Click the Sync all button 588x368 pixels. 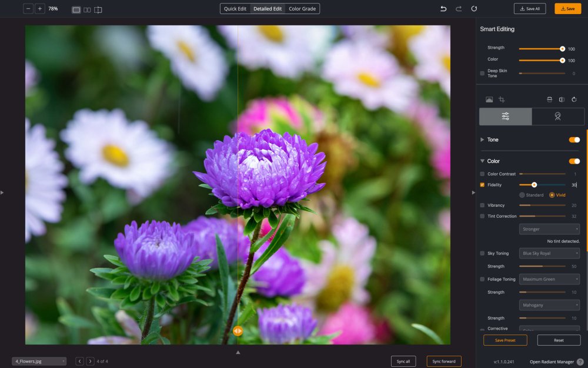point(403,362)
